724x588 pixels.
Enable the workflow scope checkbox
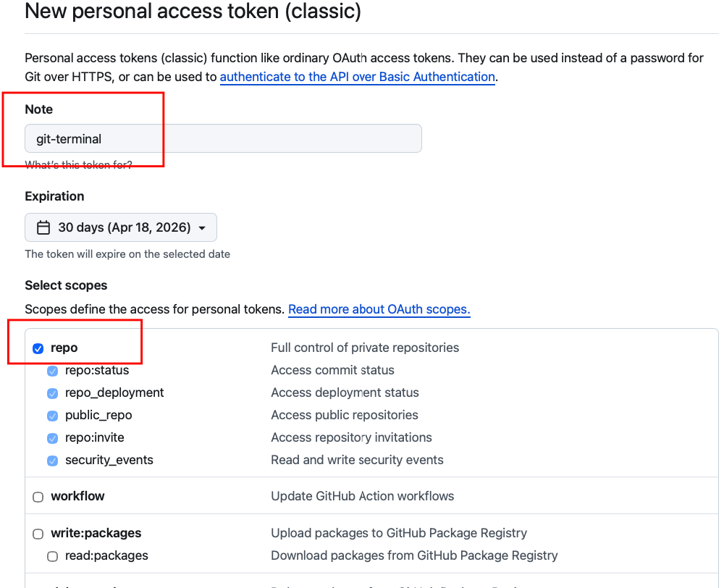point(38,497)
